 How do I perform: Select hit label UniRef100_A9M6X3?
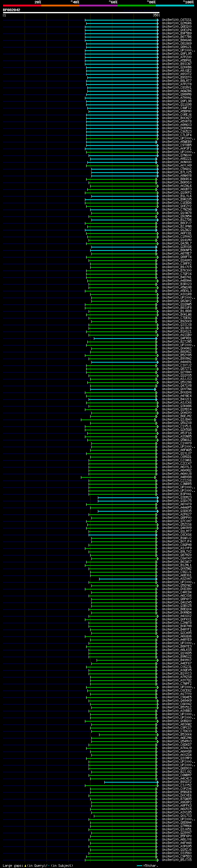tap(176, 125)
